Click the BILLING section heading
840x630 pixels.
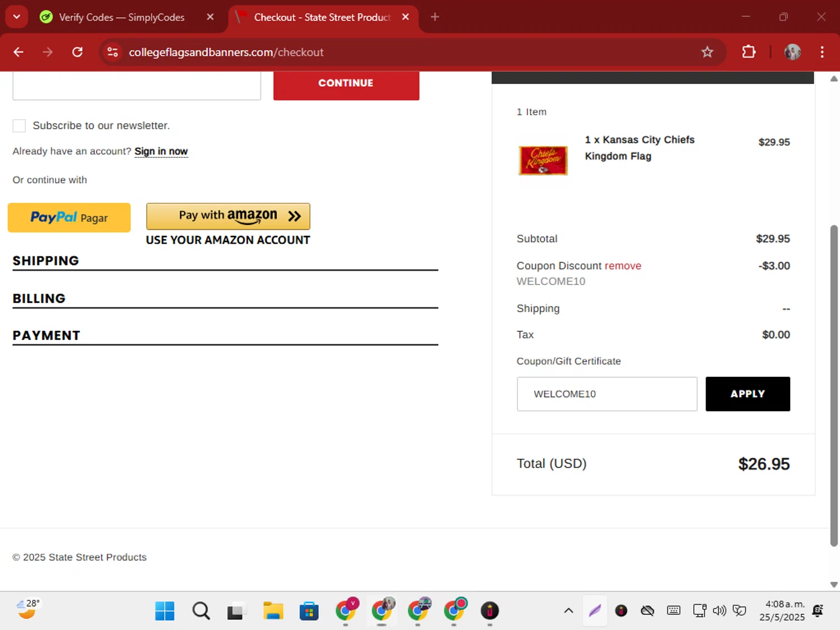coord(39,298)
